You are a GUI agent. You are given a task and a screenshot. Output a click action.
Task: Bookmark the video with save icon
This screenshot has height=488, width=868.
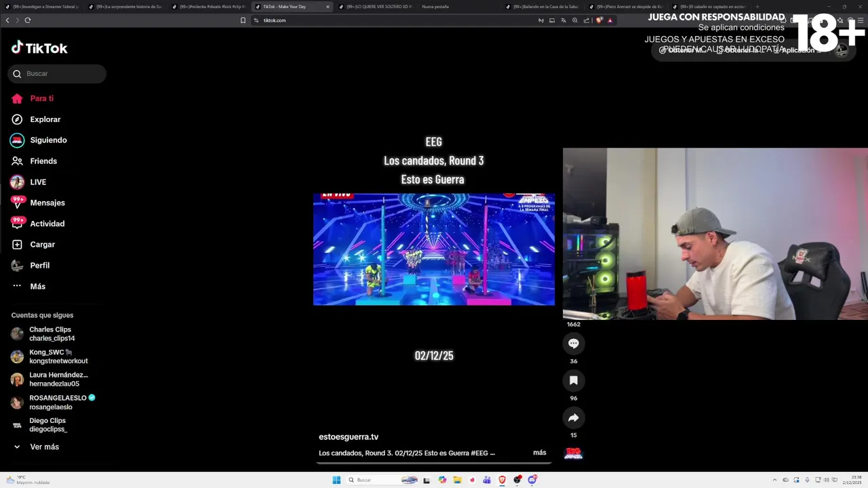(x=573, y=381)
